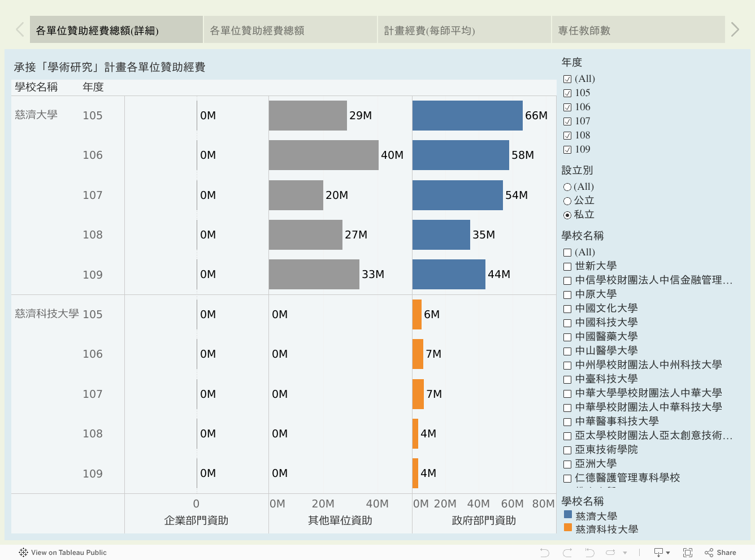Screen dimensions: 755x560
Task: Click the revert (reset view) icon
Action: pyautogui.click(x=589, y=553)
